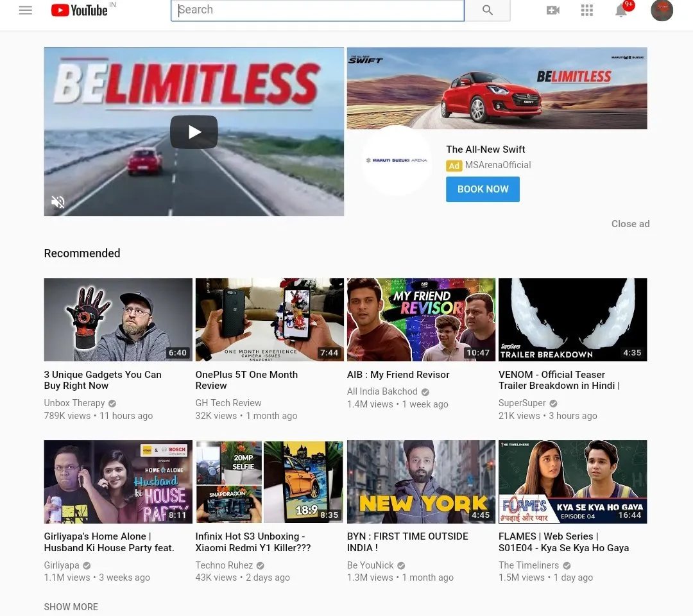The image size is (693, 616).
Task: Open VENOM Trailer Breakdown thumbnail
Action: pos(573,320)
